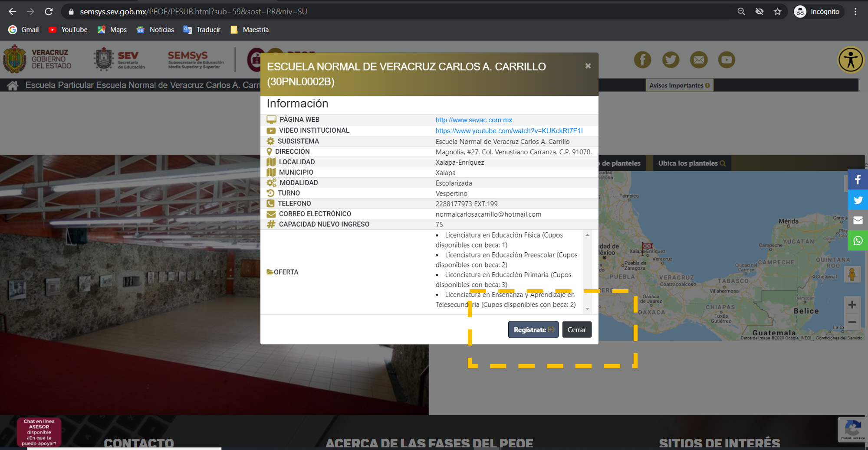Open the Maps bookmark
Screen dimensions: 868x450
coord(112,29)
